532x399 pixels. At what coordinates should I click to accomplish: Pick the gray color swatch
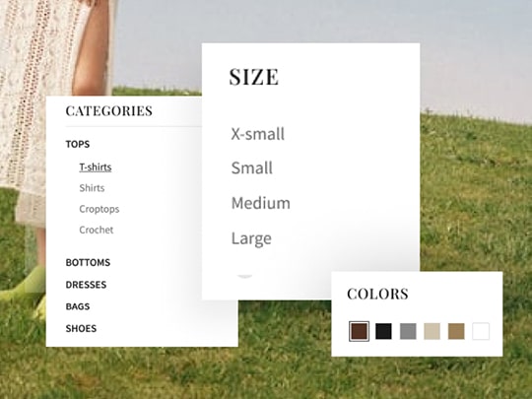[408, 331]
